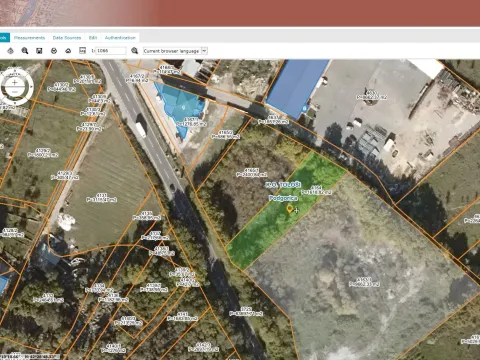Image resolution: width=480 pixels, height=360 pixels.
Task: Click the image export icon beside scale
Action: click(x=82, y=50)
